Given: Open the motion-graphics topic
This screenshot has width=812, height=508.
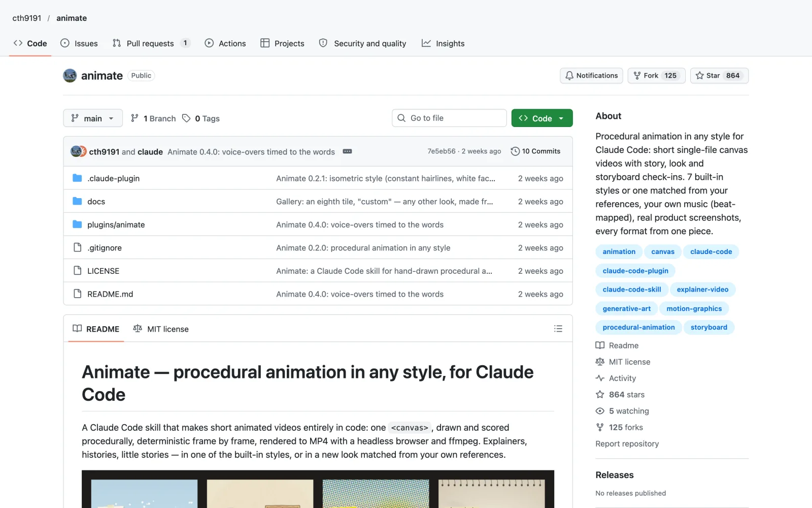Looking at the screenshot, I should pyautogui.click(x=694, y=308).
